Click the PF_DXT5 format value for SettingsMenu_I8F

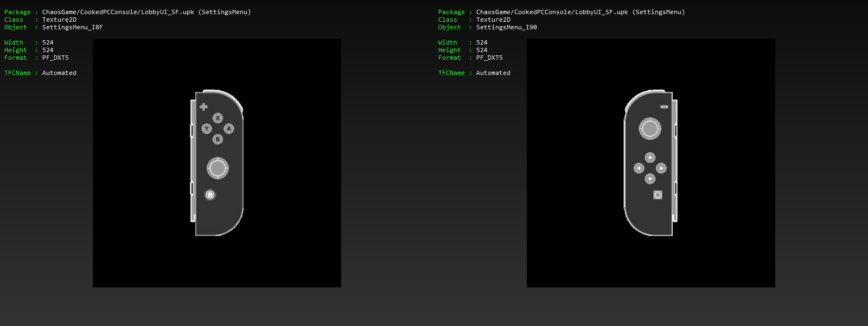[55, 58]
